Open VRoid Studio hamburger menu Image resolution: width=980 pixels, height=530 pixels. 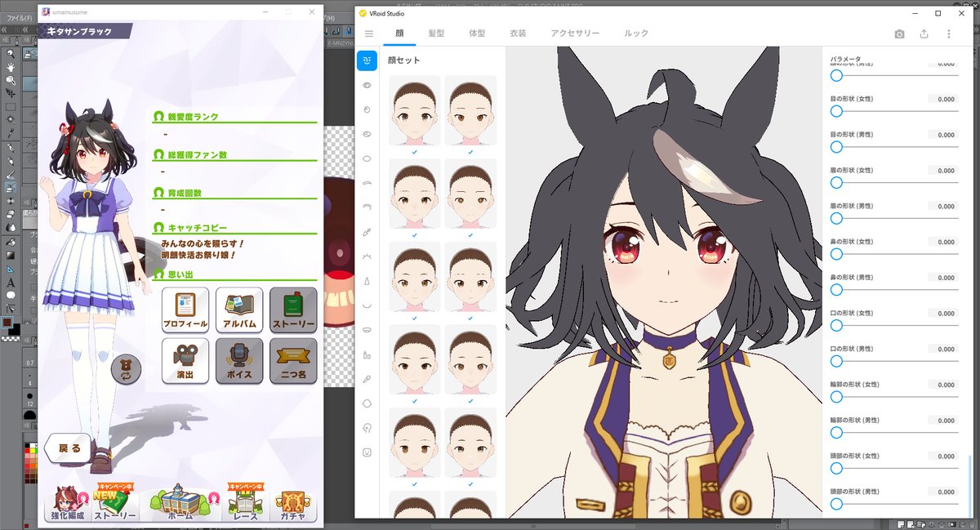pos(369,33)
